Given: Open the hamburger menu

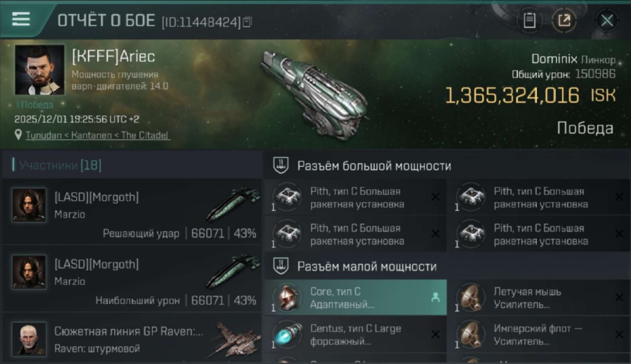Looking at the screenshot, I should [x=21, y=19].
